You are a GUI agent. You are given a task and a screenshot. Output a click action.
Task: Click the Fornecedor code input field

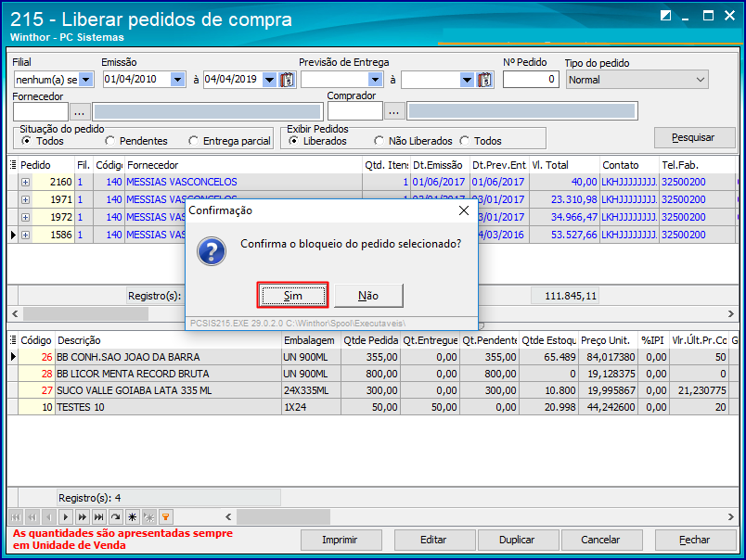[41, 111]
